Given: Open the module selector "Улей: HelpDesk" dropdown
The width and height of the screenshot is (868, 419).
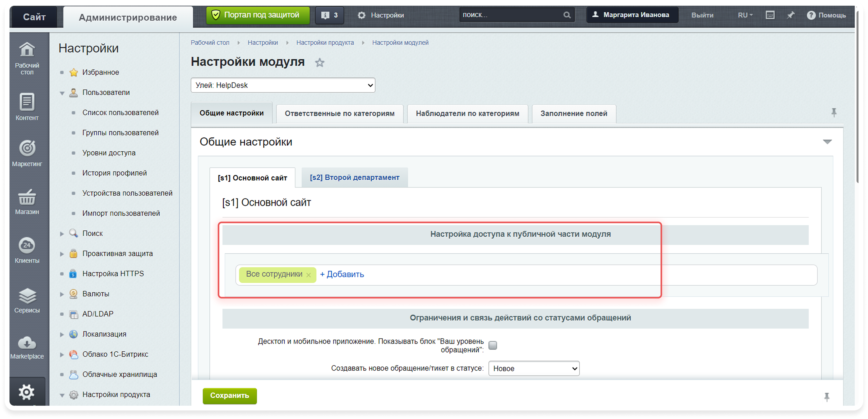Looking at the screenshot, I should click(283, 85).
